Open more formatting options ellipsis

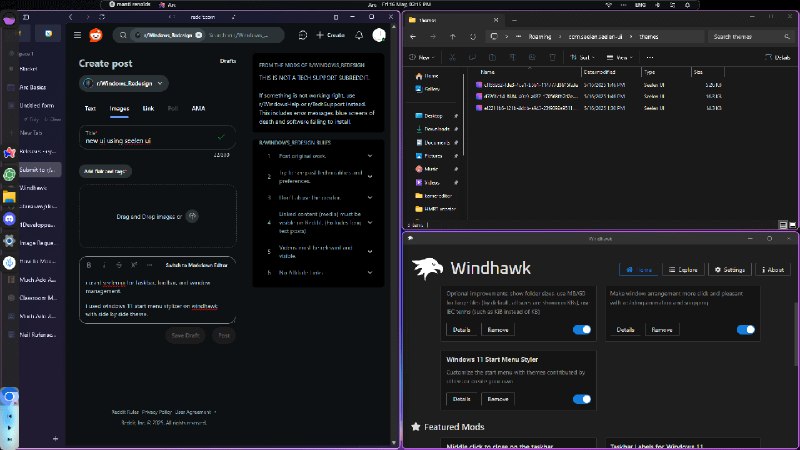[149, 265]
